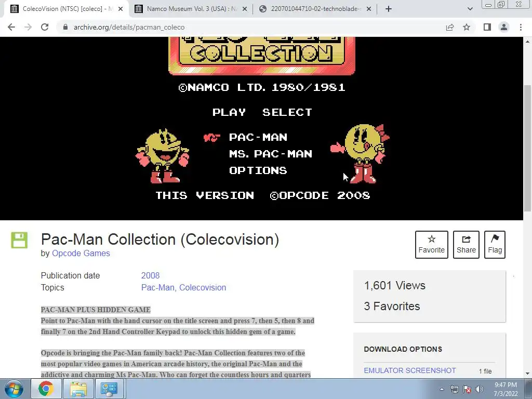Click the 1,601 Views text
The height and width of the screenshot is (399, 532).
(395, 285)
